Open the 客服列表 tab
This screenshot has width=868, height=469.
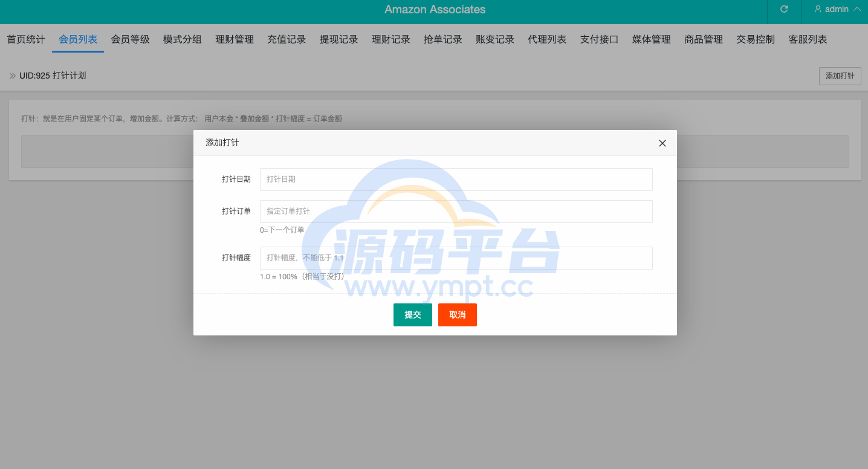(x=808, y=39)
